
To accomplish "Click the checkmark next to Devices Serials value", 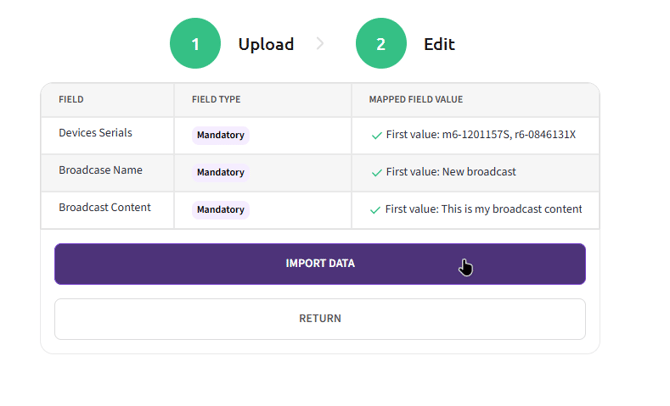I will coord(376,135).
